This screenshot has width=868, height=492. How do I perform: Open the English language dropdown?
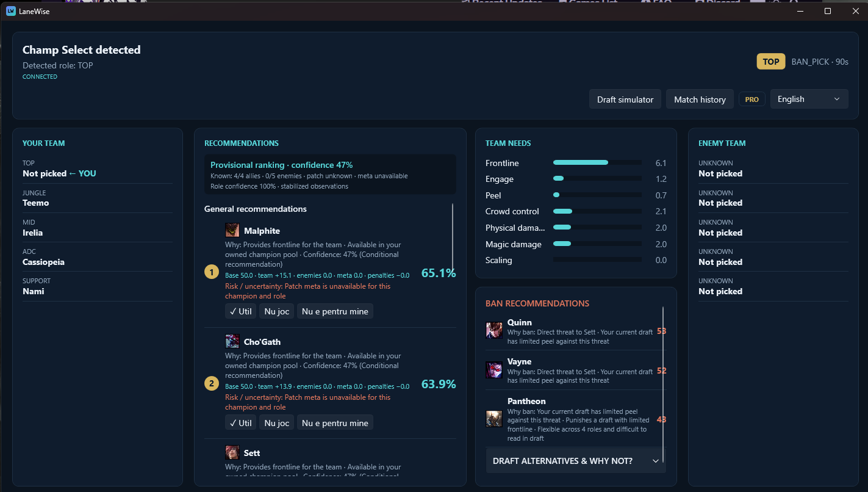[809, 99]
